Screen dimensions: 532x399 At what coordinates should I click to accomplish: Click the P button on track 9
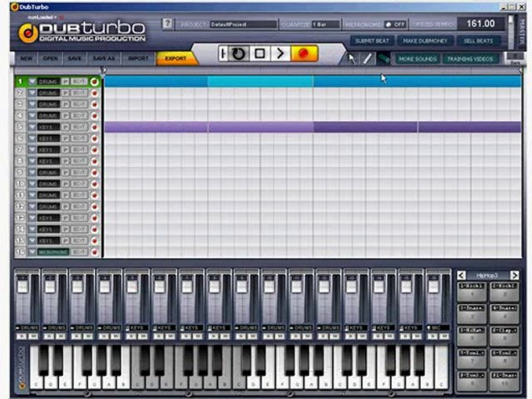click(x=65, y=173)
